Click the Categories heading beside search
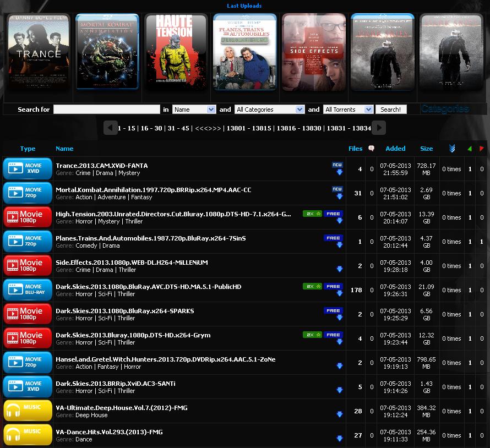The height and width of the screenshot is (448, 490). coord(445,109)
